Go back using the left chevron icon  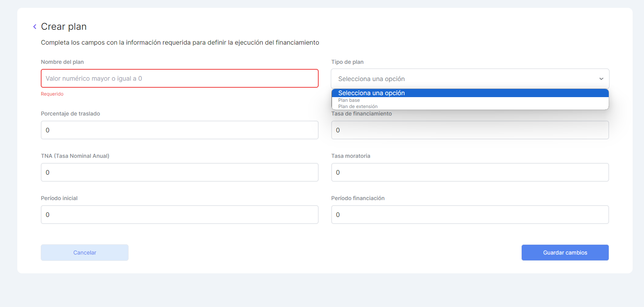point(35,27)
